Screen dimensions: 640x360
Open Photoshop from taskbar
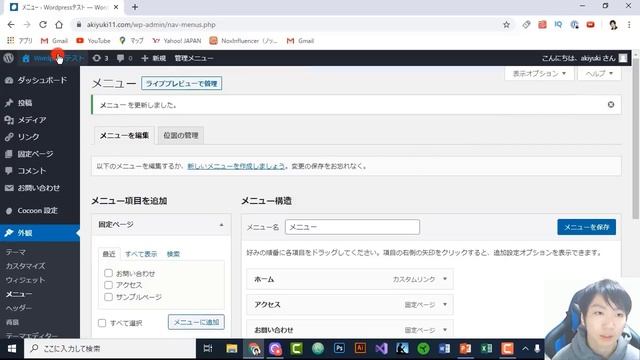tap(339, 349)
